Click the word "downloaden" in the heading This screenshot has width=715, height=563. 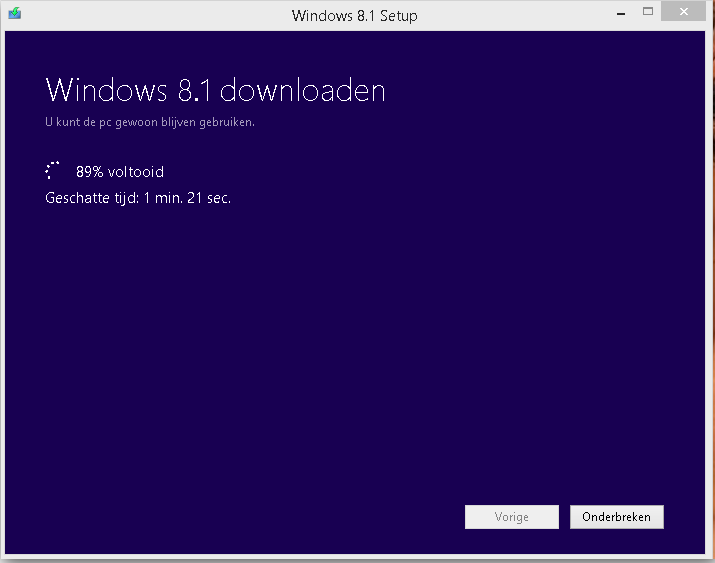coord(302,91)
